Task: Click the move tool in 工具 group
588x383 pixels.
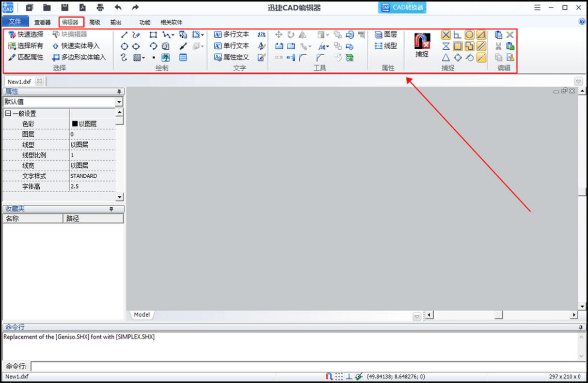Action: pos(279,35)
